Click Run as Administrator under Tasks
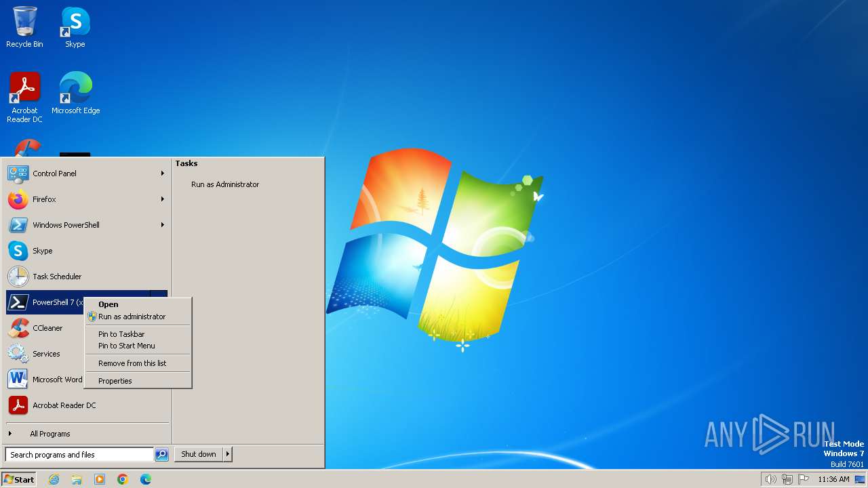Viewport: 868px width, 488px height. click(225, 184)
